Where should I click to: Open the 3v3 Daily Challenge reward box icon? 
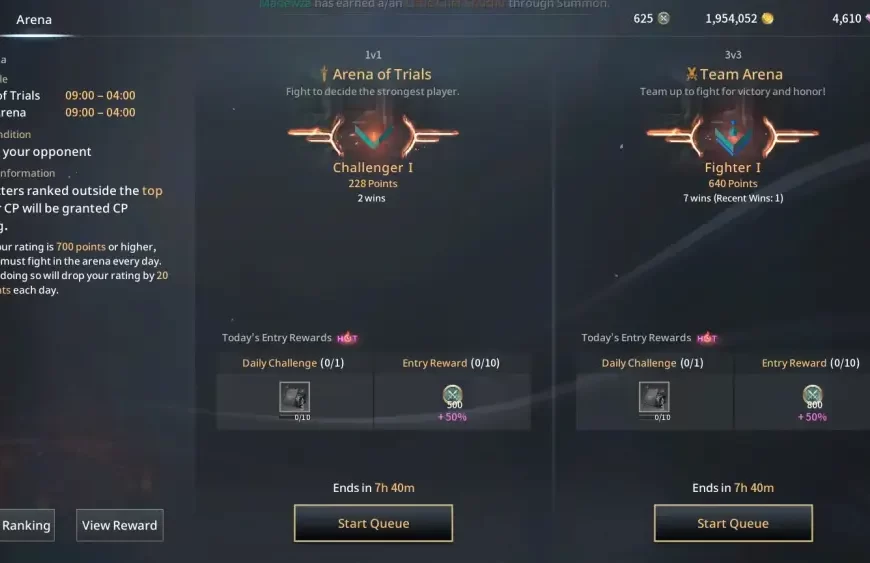pyautogui.click(x=654, y=397)
